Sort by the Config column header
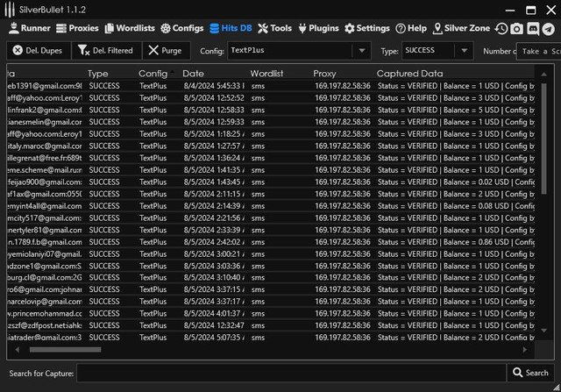 point(153,74)
